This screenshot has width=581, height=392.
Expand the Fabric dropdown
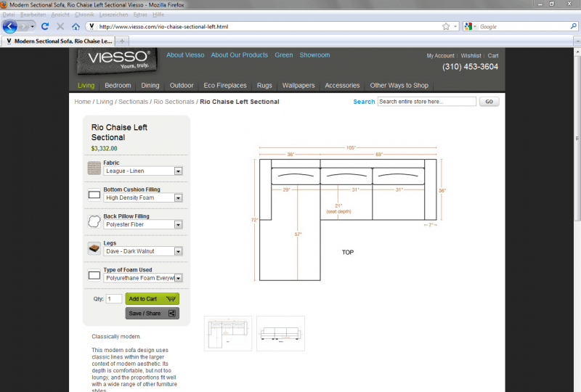point(178,171)
